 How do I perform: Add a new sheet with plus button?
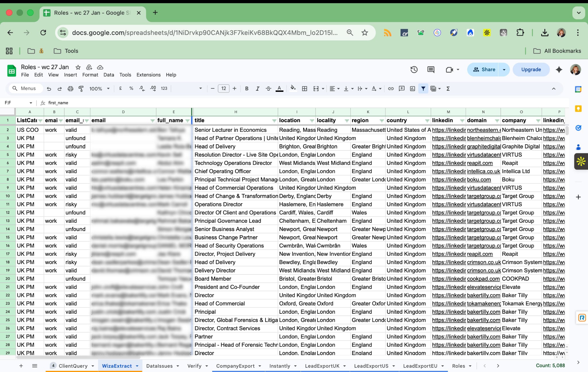[x=21, y=366]
